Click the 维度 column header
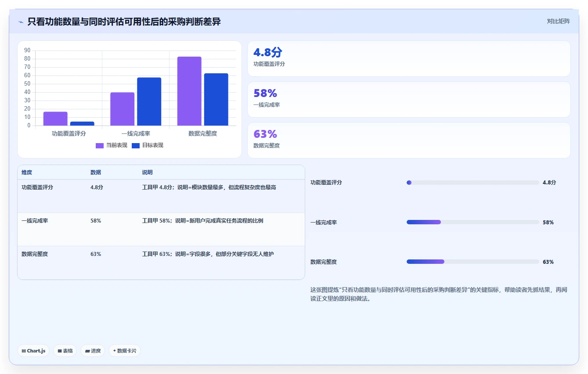 (27, 173)
